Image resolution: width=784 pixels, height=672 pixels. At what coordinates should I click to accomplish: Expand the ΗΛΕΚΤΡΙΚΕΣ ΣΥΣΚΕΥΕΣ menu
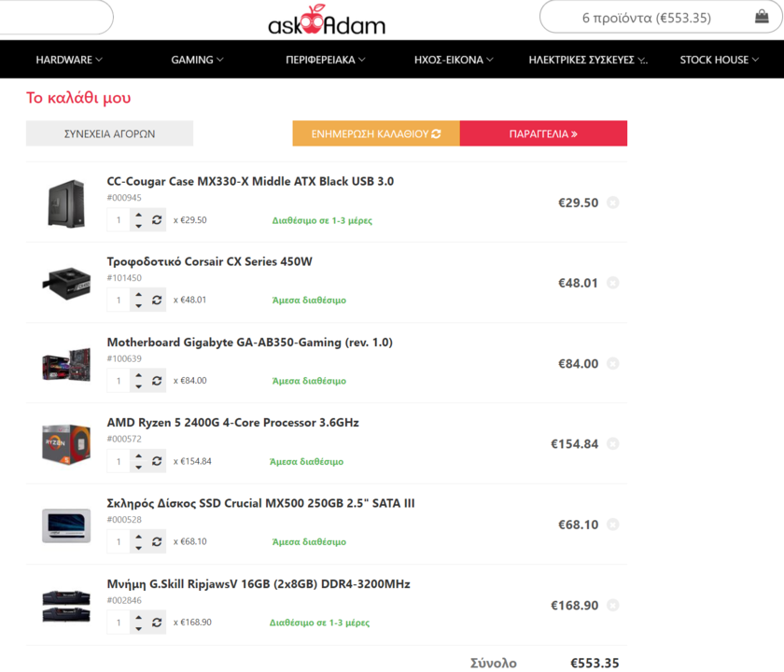click(x=588, y=60)
